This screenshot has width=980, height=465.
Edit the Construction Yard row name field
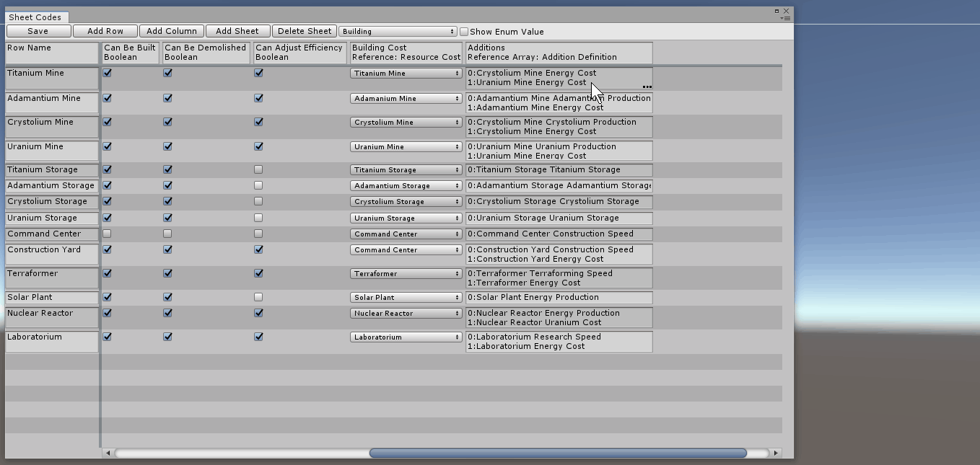click(x=52, y=254)
